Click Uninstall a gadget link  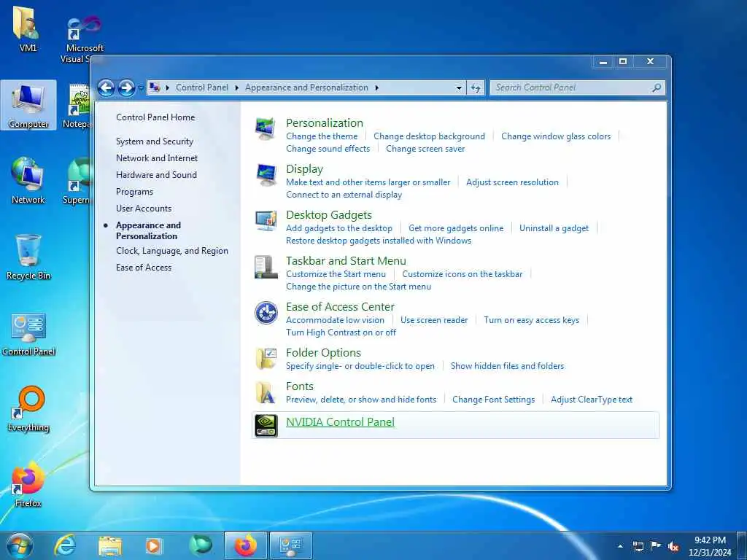pyautogui.click(x=554, y=228)
